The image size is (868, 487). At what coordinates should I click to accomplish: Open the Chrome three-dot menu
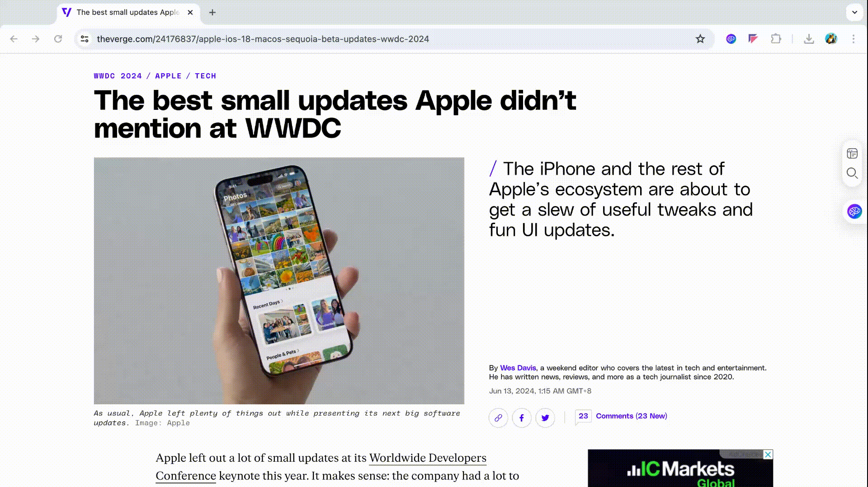coord(854,39)
